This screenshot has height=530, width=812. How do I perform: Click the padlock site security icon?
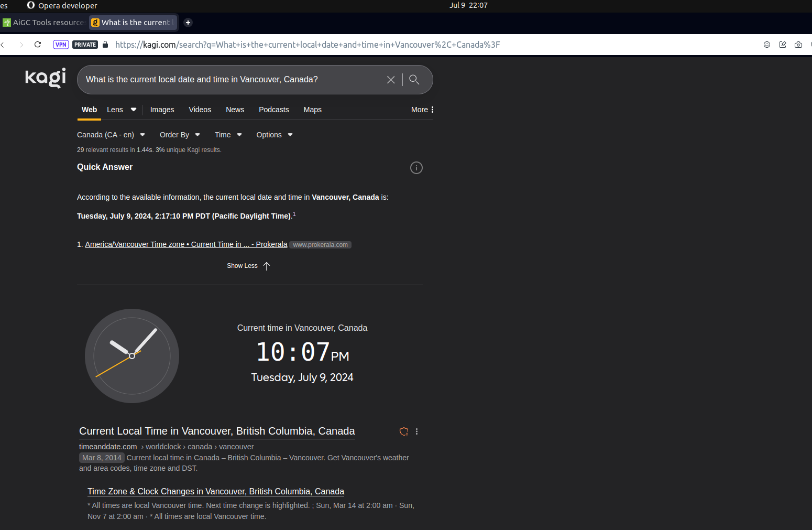(x=105, y=45)
